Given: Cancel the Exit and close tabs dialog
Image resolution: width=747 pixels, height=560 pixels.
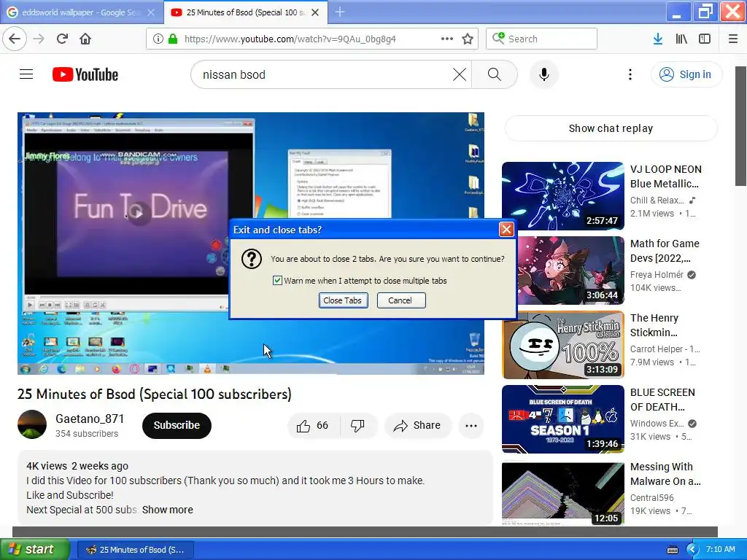Looking at the screenshot, I should tap(401, 300).
